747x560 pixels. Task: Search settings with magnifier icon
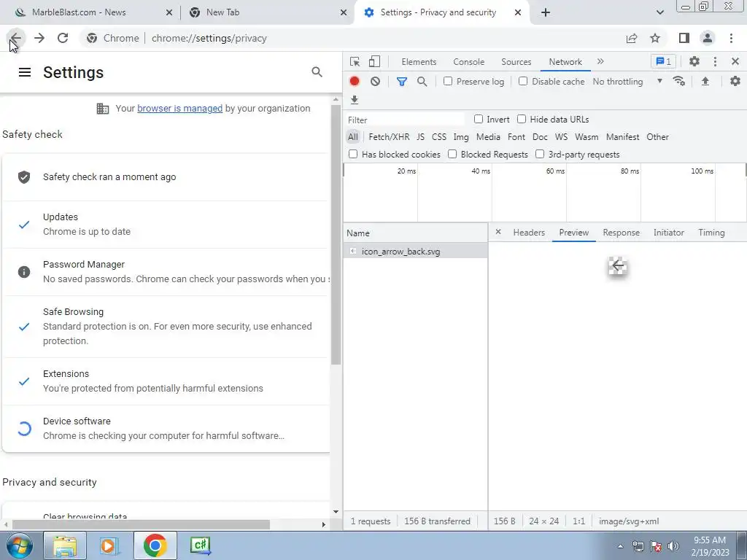pyautogui.click(x=317, y=72)
